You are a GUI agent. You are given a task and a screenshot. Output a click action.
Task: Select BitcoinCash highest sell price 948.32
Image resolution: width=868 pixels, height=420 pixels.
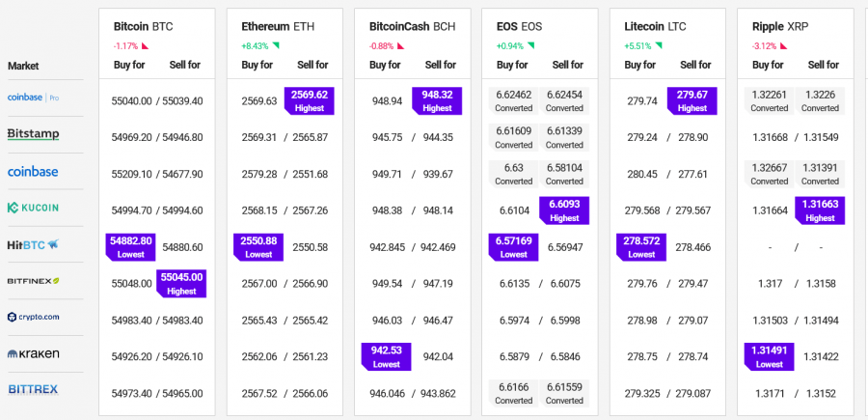click(437, 100)
